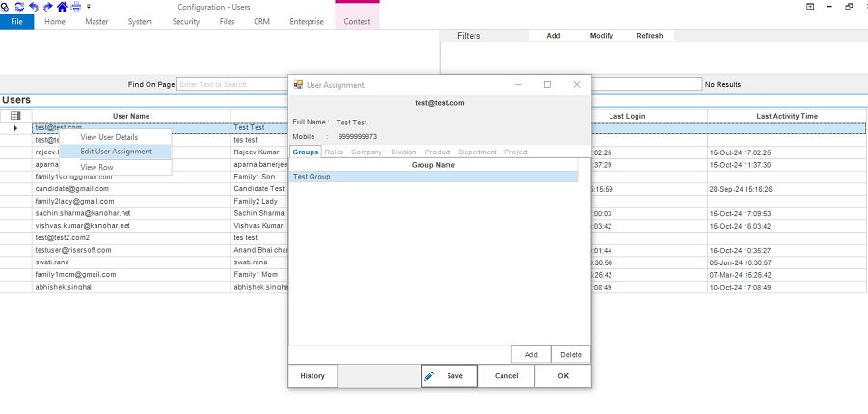Open the Security ribbon tab
Image resolution: width=868 pixels, height=414 pixels.
click(186, 21)
